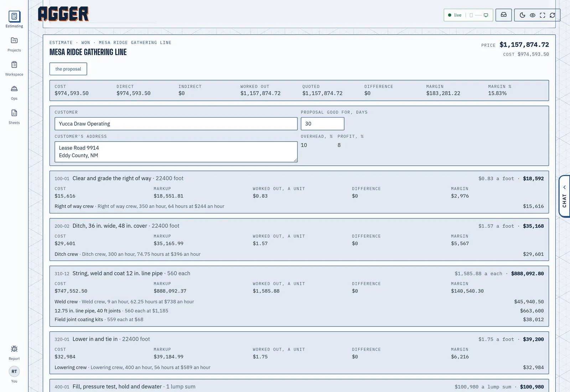This screenshot has height=392, width=570.
Task: Open the proposal button
Action: coord(68,69)
